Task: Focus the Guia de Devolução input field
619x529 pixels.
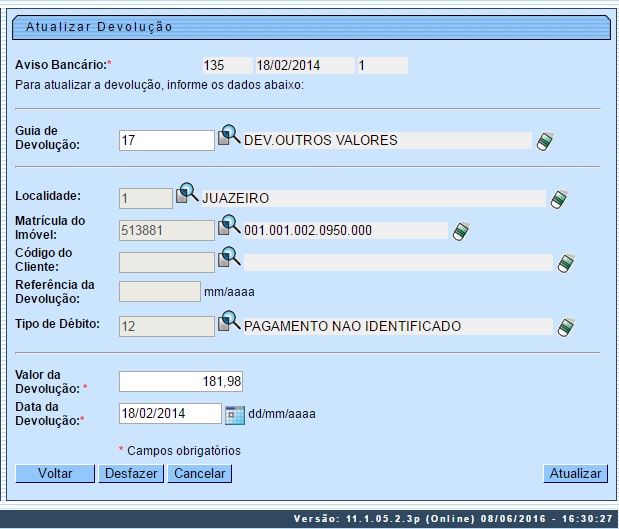Action: tap(166, 141)
